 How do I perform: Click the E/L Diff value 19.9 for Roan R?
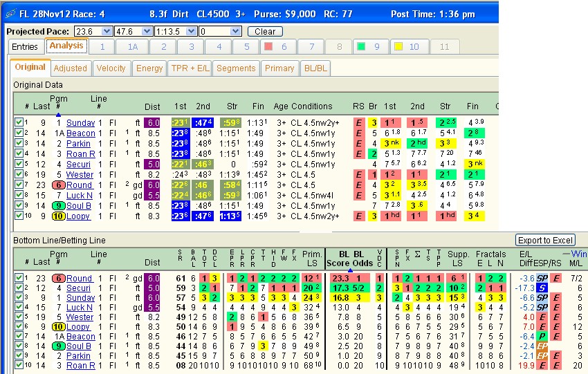point(526,366)
